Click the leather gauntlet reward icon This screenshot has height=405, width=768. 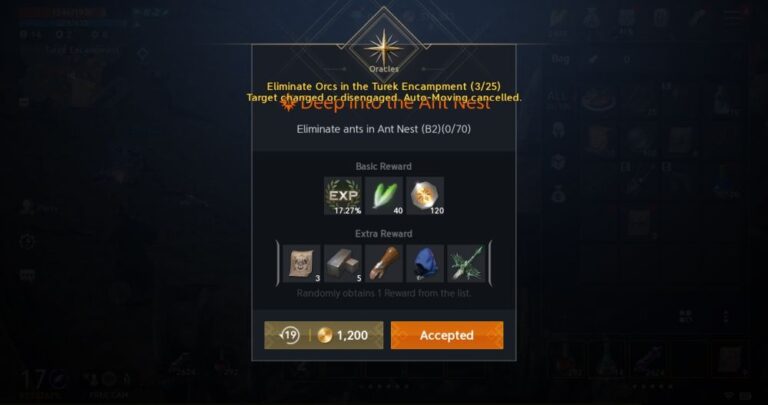click(384, 263)
